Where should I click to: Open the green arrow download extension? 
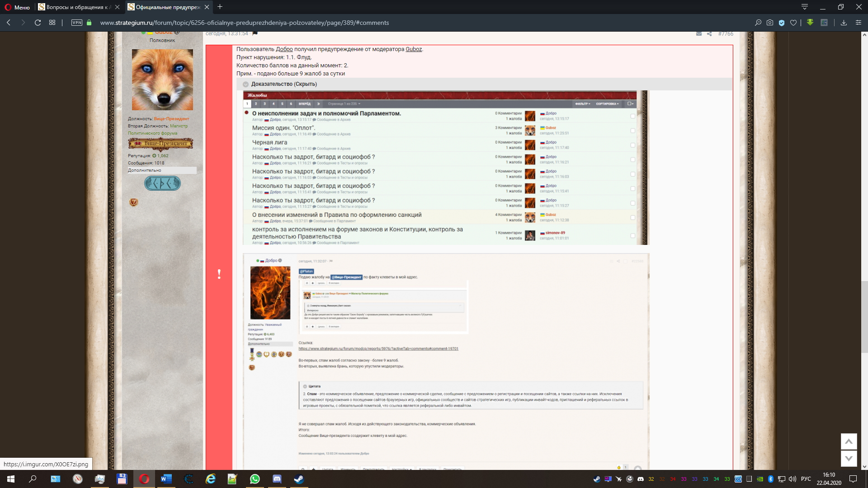(x=810, y=22)
